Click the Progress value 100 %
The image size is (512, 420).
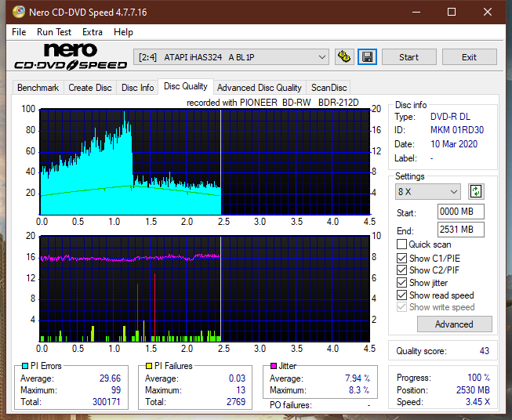pos(478,378)
